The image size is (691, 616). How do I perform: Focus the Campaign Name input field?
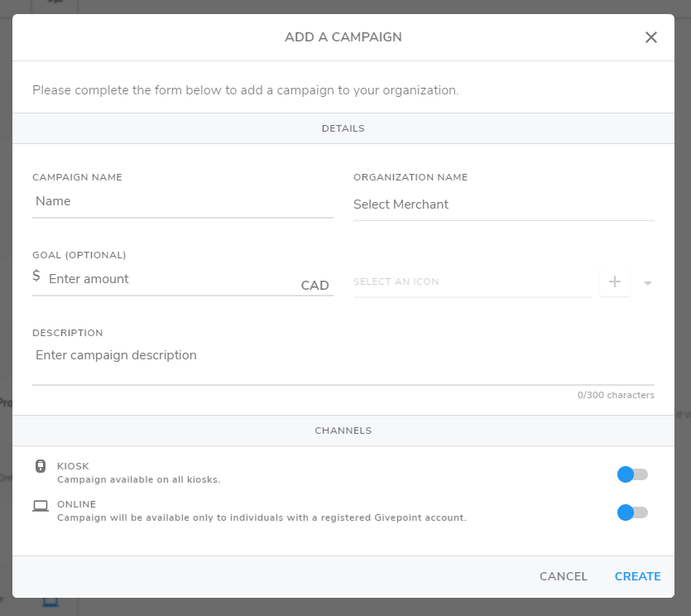click(x=182, y=201)
